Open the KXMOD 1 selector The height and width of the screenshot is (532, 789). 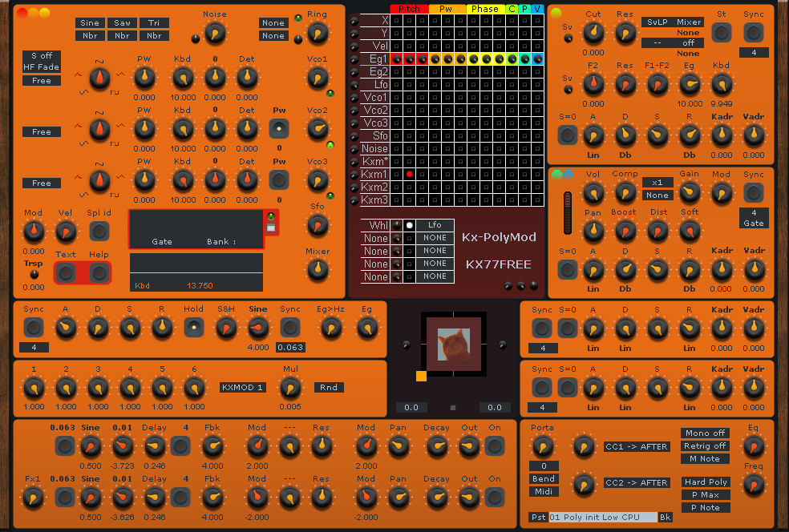coord(242,388)
